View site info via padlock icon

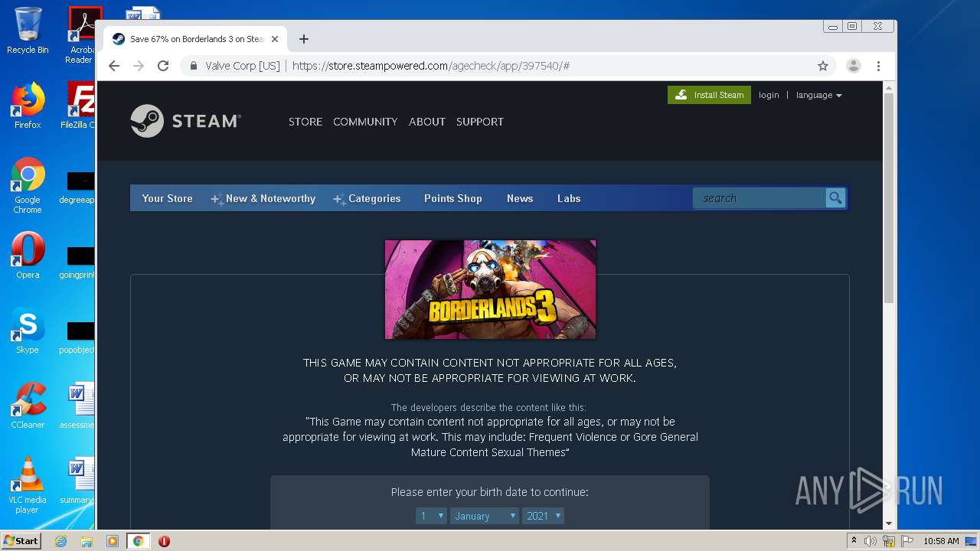point(194,66)
